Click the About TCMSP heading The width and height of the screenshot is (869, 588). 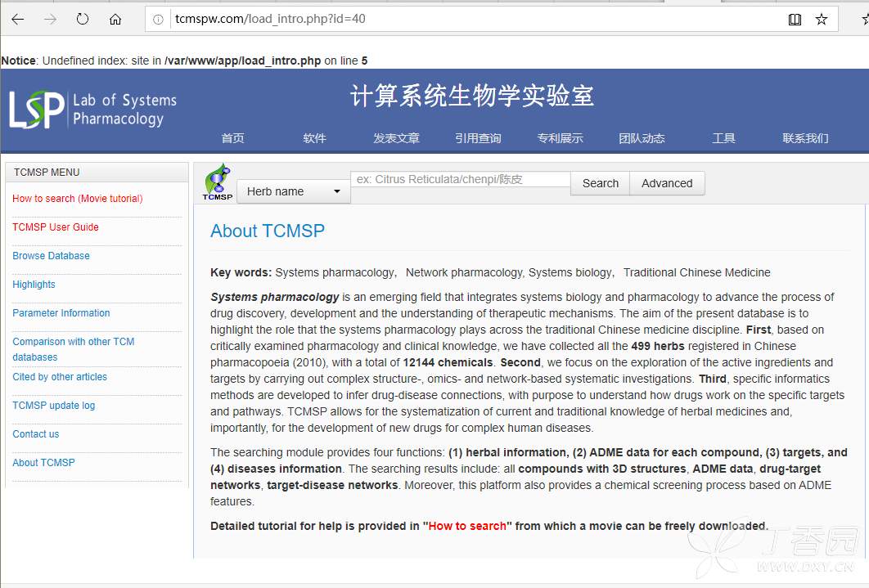[x=268, y=231]
